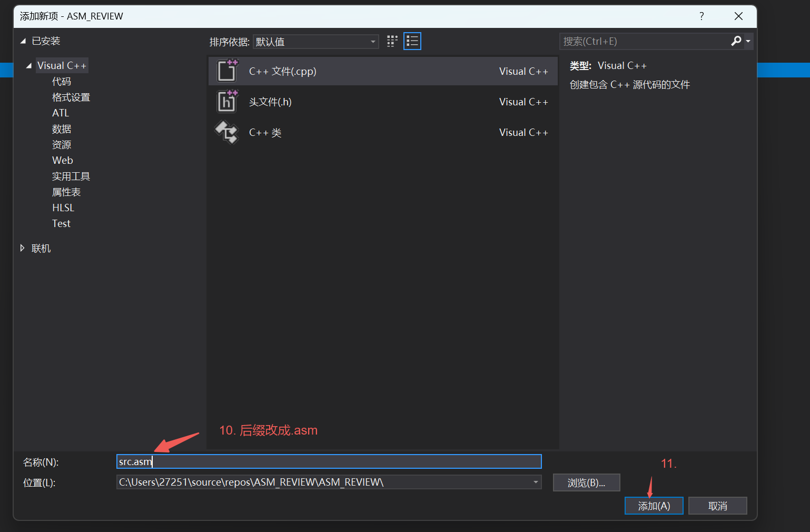
Task: Select 格式设置 category
Action: 71,97
